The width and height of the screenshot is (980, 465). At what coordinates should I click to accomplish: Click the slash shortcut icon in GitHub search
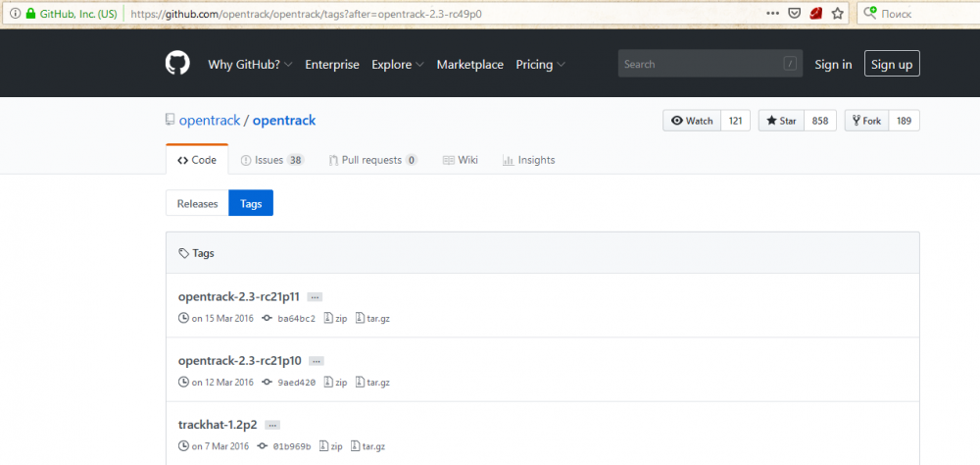click(x=790, y=64)
